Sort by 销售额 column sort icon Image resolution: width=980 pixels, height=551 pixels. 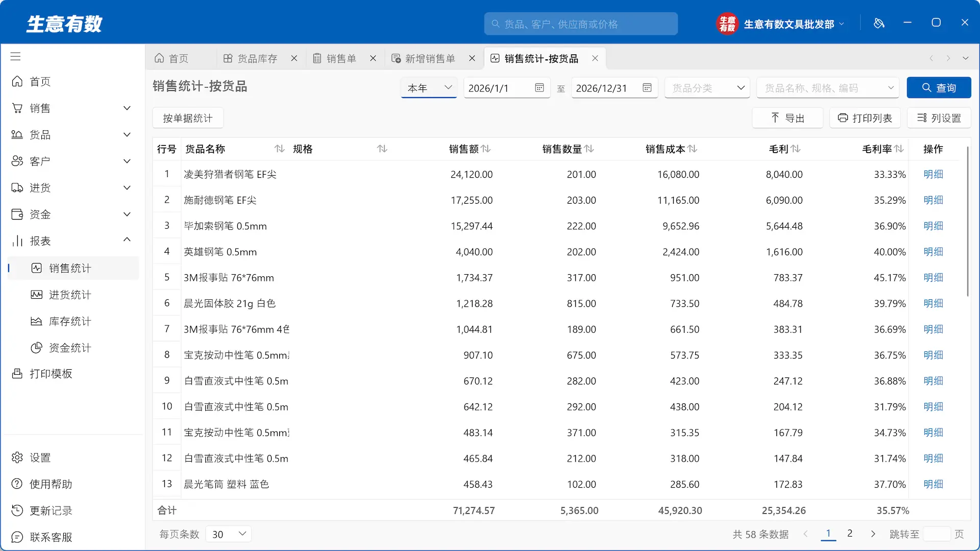[486, 149]
